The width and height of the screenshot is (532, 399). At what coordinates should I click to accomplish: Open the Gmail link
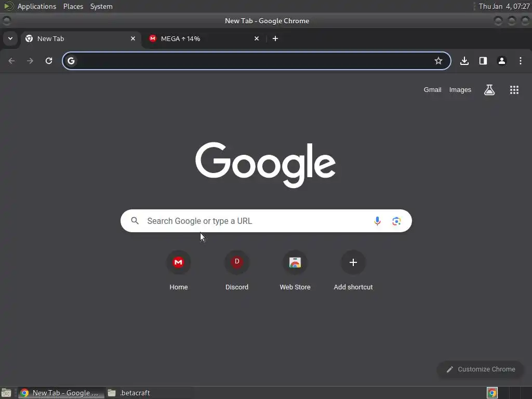(432, 90)
